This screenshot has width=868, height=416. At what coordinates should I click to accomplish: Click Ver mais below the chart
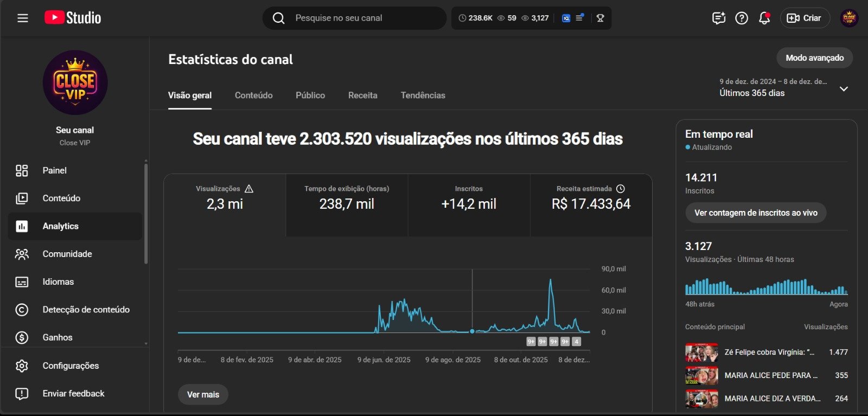pos(203,395)
